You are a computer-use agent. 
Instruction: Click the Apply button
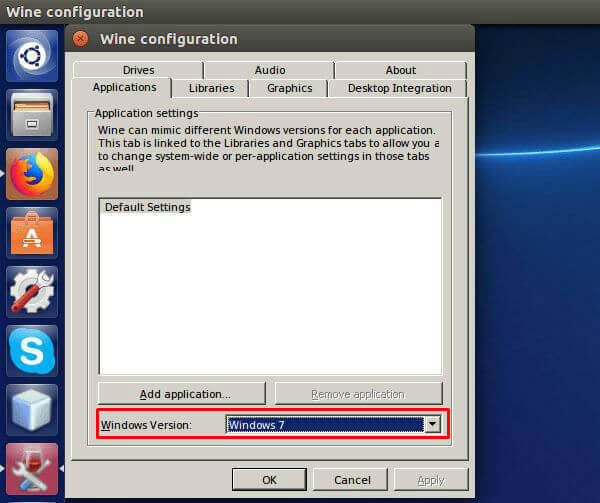[x=431, y=480]
